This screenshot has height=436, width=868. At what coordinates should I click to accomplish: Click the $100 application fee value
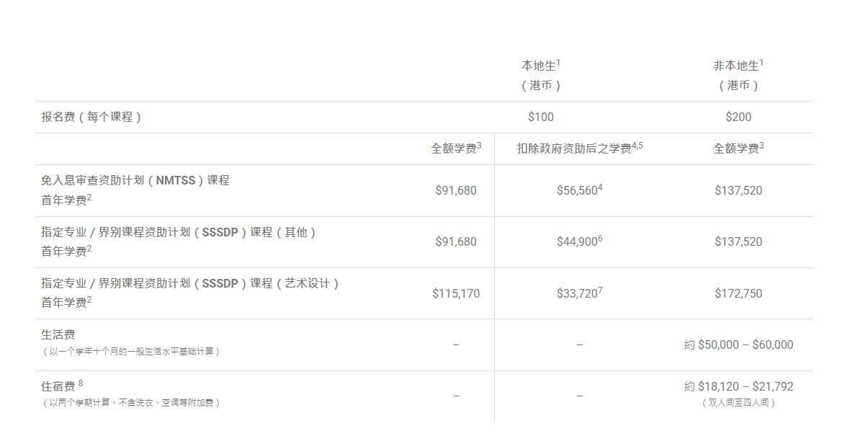point(540,117)
